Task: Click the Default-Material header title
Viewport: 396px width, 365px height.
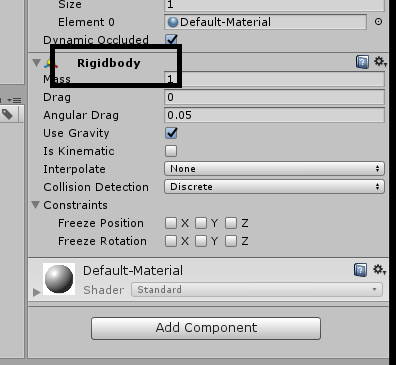Action: 133,270
